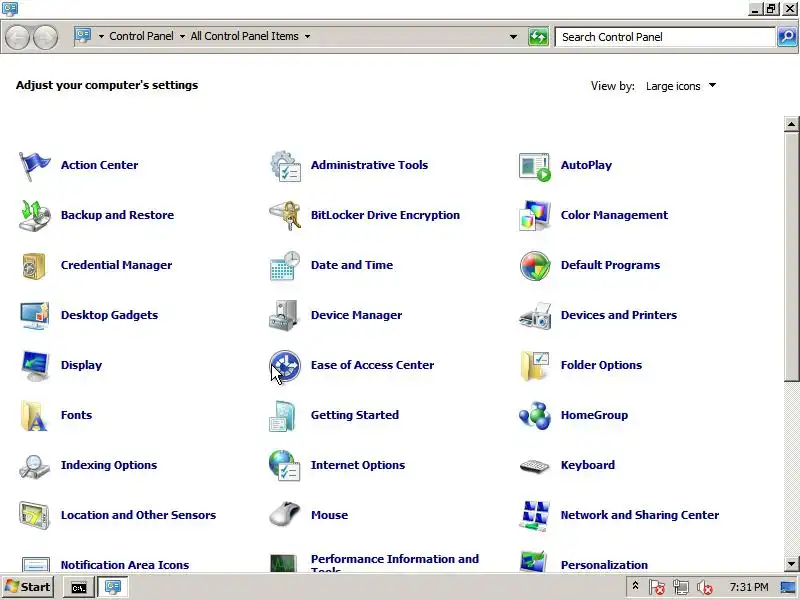The height and width of the screenshot is (600, 800).
Task: Open the AutoPlay icon
Action: [535, 167]
